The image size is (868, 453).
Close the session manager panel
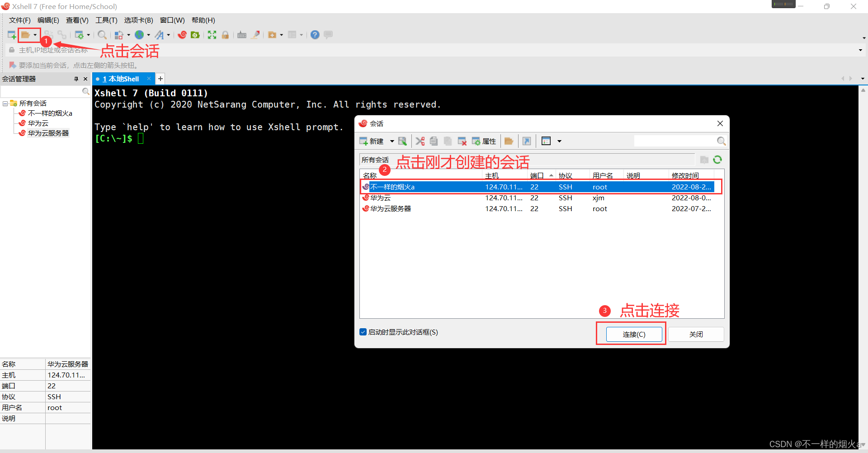click(x=85, y=79)
